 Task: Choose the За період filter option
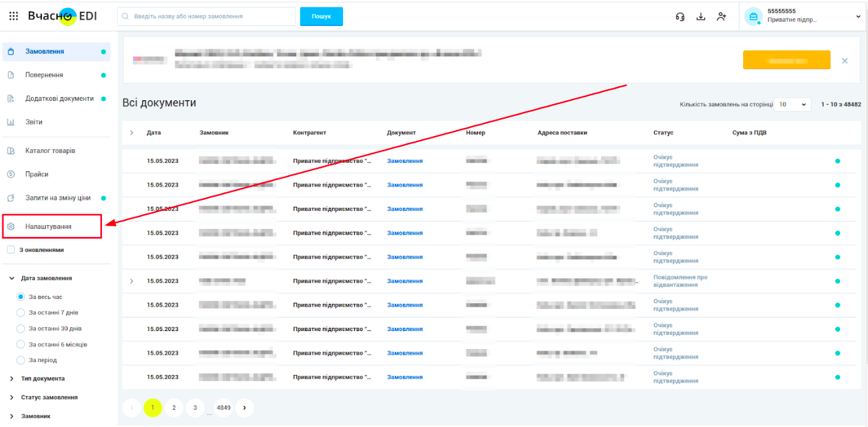pyautogui.click(x=20, y=360)
